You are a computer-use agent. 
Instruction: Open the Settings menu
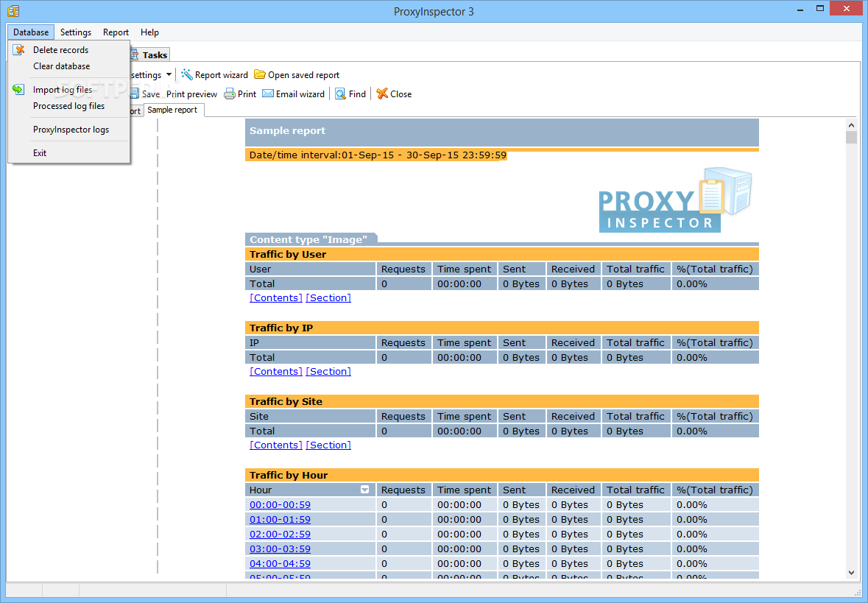(76, 32)
